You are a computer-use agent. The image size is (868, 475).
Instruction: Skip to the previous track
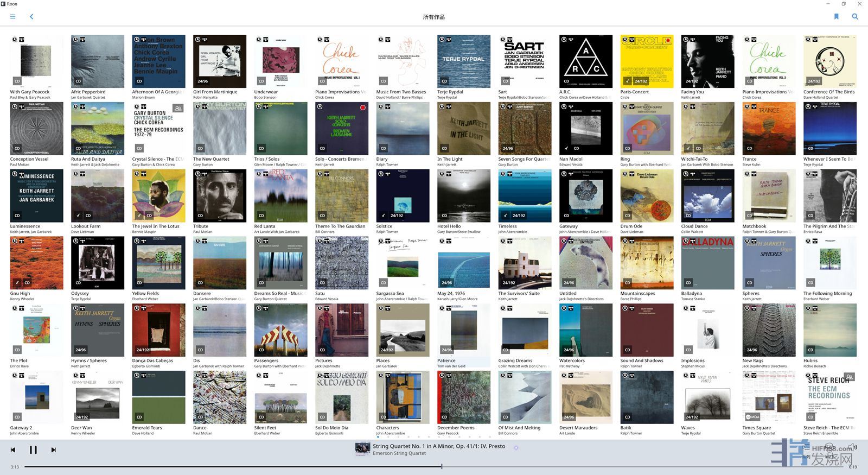13,449
